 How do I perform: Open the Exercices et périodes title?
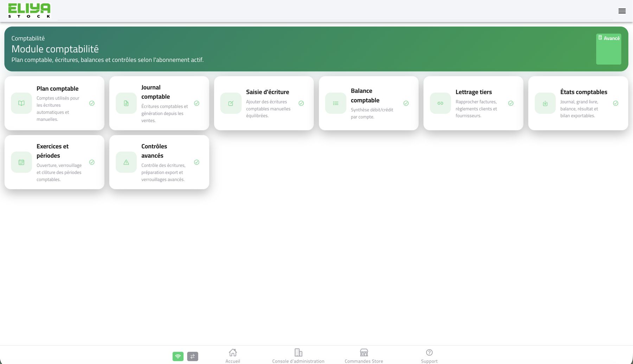tap(52, 151)
